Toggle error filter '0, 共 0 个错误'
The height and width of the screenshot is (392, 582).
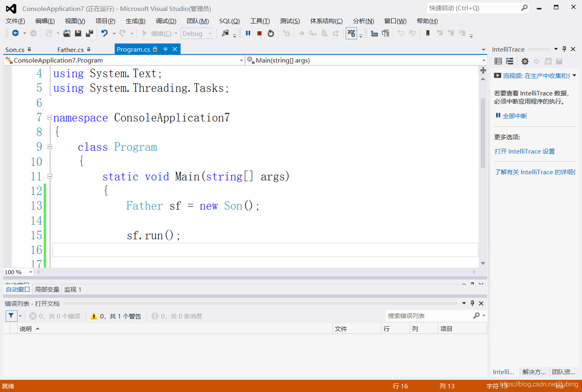55,316
